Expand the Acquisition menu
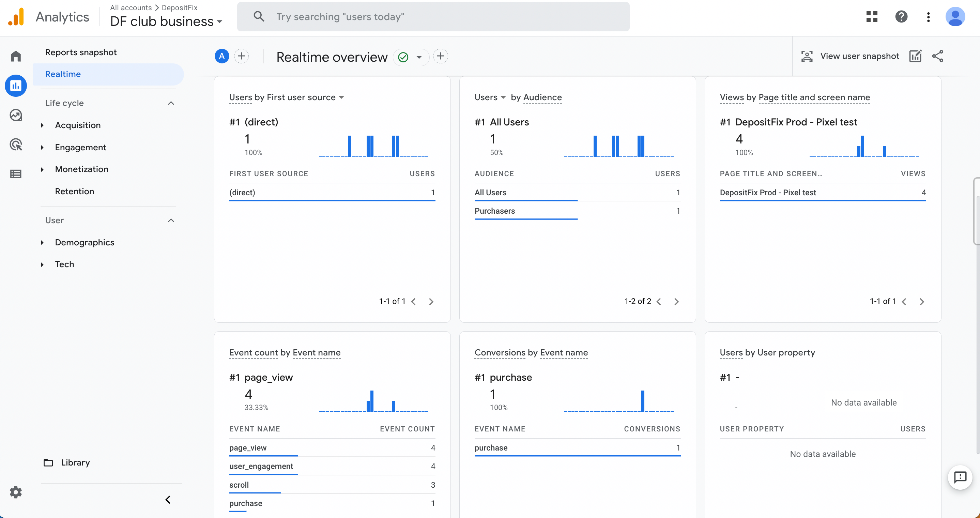The width and height of the screenshot is (980, 518). click(x=42, y=125)
